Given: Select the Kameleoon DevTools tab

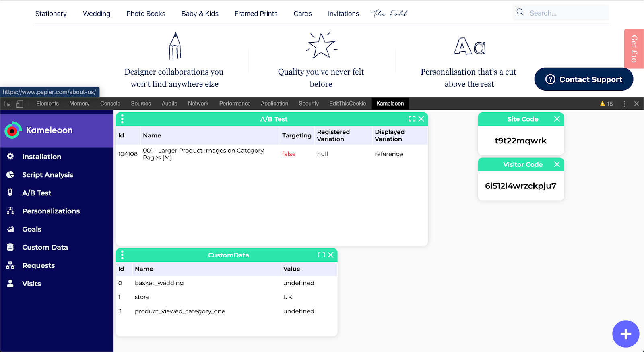Looking at the screenshot, I should 390,104.
